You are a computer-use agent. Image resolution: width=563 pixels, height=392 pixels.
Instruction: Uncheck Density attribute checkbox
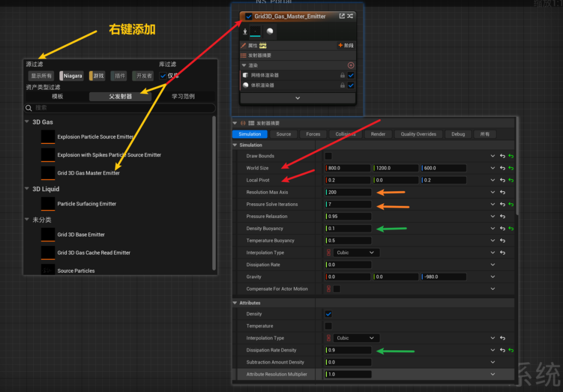click(x=328, y=314)
